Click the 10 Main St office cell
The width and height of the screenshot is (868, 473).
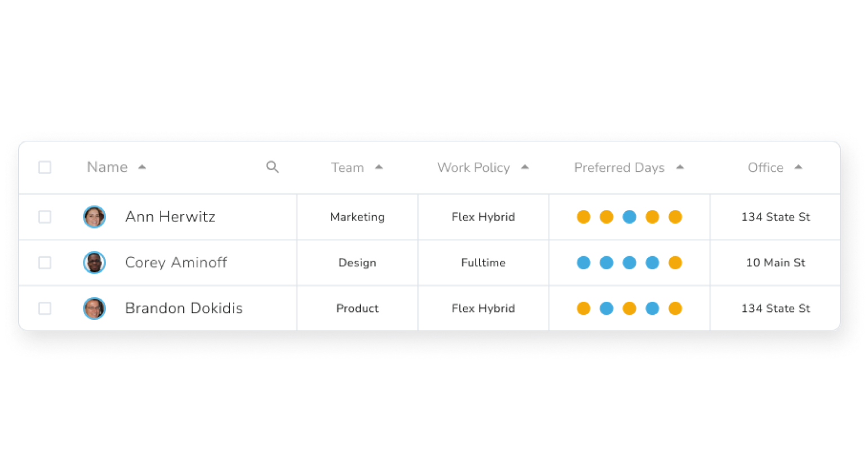[776, 262]
